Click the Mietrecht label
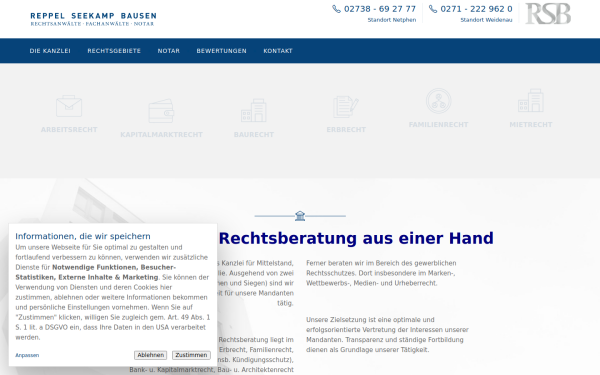Screen dimensions: 600x375 (531, 125)
